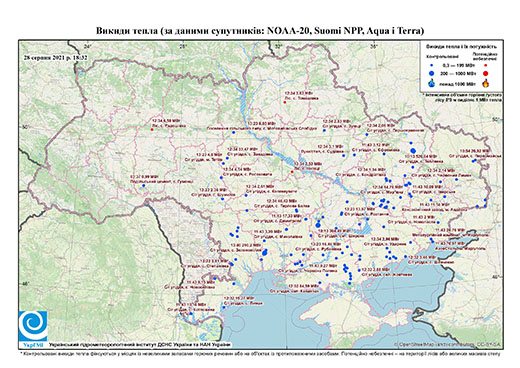The height and width of the screenshot is (368, 520).
Task: Click the small blue dot in legend
Action: coord(432,66)
